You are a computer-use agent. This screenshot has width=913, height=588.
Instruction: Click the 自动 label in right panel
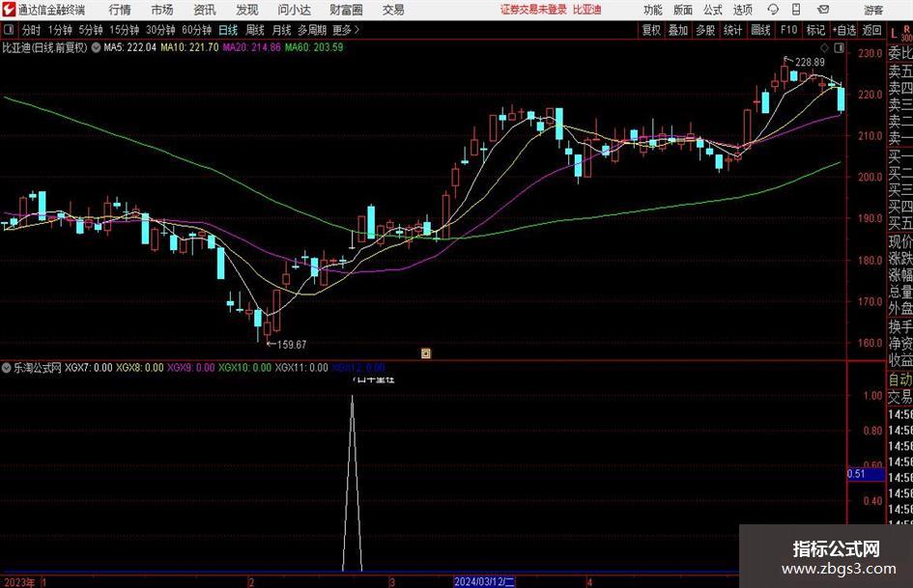point(900,380)
